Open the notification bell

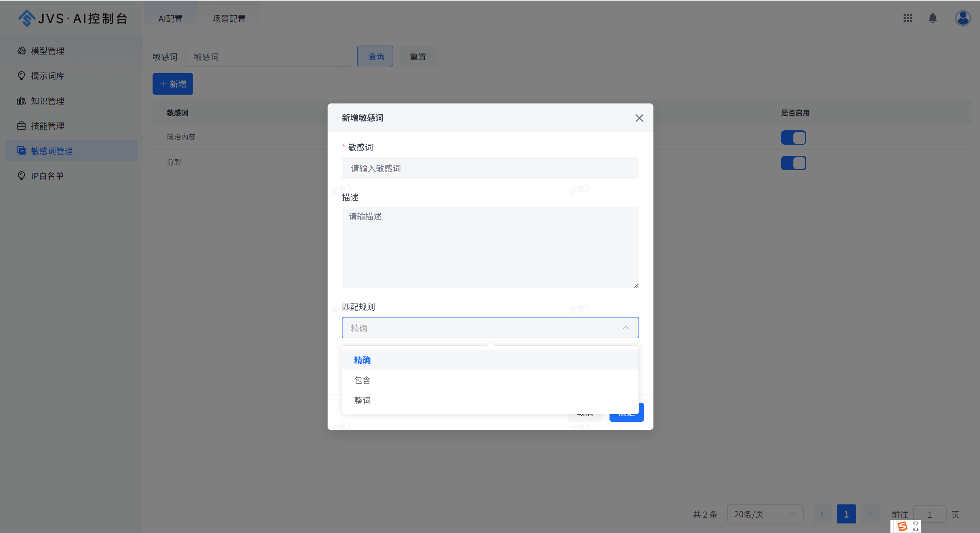[932, 18]
